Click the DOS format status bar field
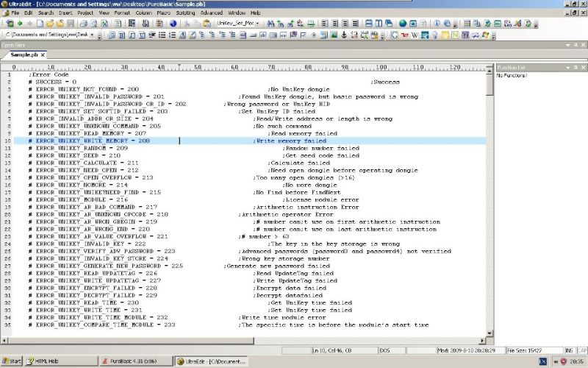This screenshot has width=588, height=368. 392,351
